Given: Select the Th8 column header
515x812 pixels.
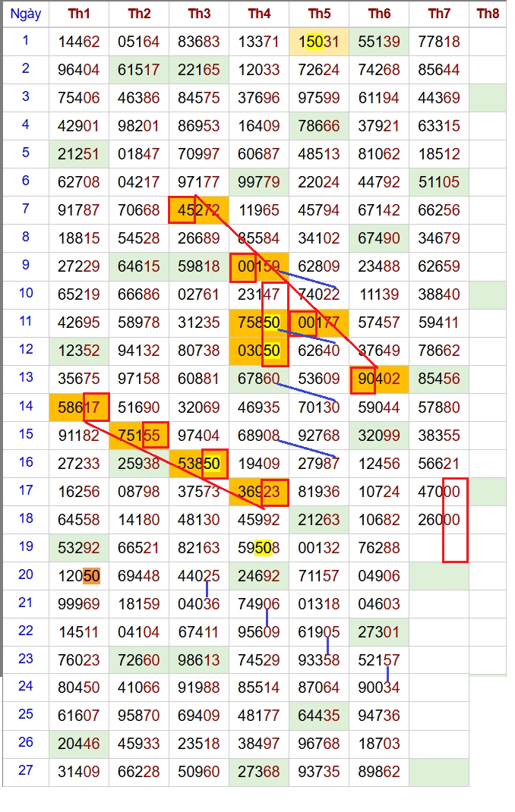Looking at the screenshot, I should 488,14.
